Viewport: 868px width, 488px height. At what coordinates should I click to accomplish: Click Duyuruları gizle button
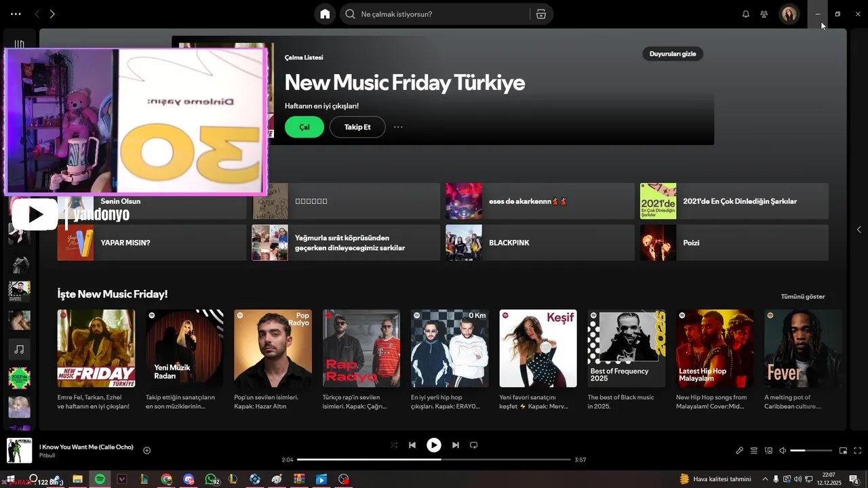point(673,54)
